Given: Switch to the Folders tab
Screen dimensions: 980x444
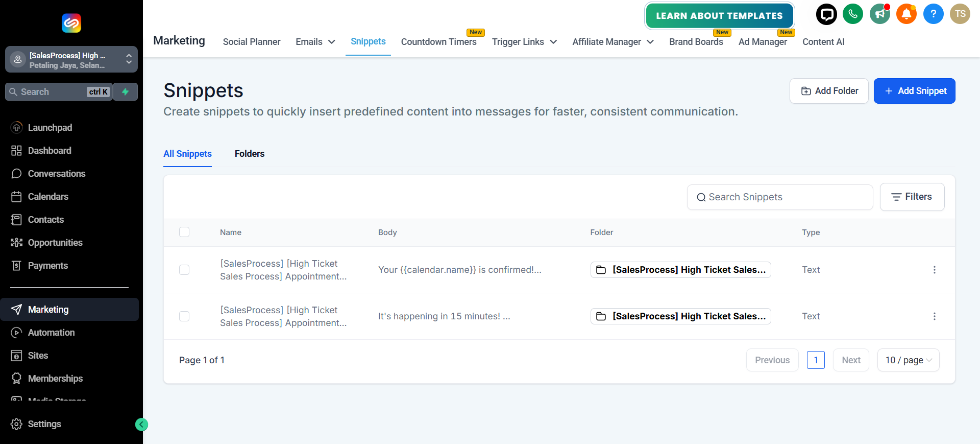Looking at the screenshot, I should 250,154.
